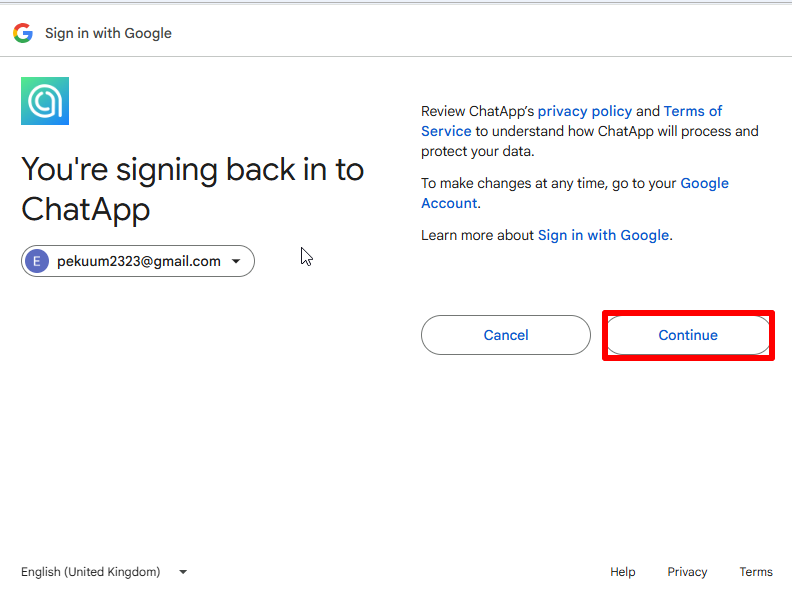Open the Terms footer link

(x=755, y=572)
